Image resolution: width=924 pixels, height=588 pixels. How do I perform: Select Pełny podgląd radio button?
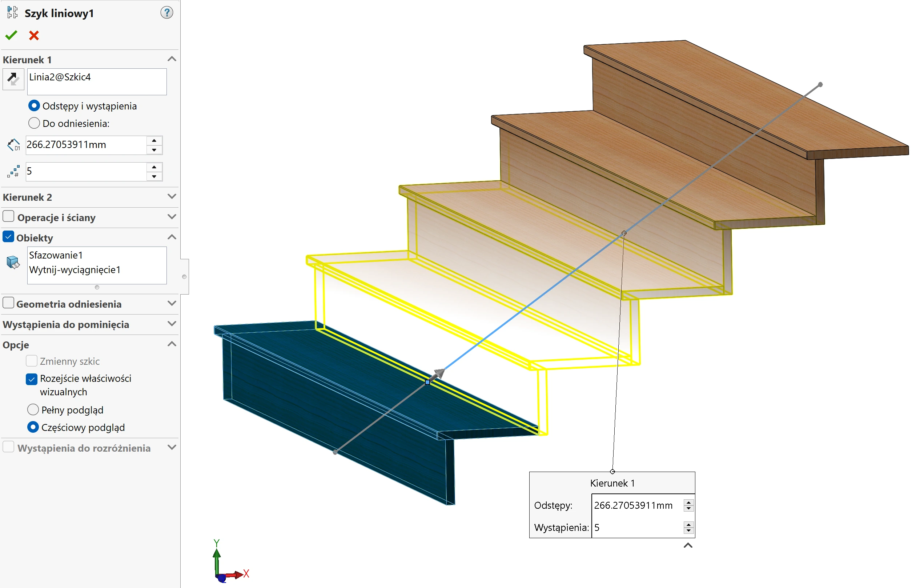tap(33, 409)
